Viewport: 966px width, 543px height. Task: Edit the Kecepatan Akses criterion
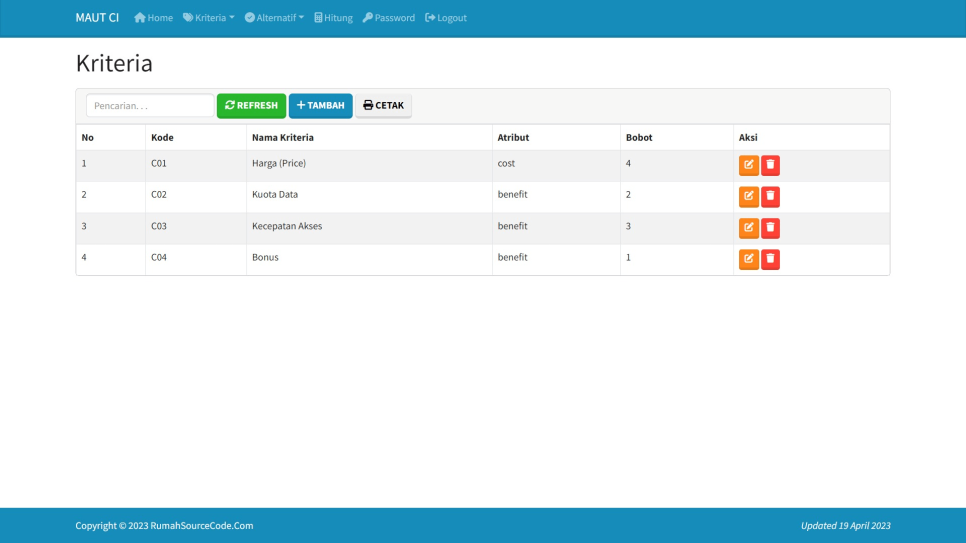point(748,228)
